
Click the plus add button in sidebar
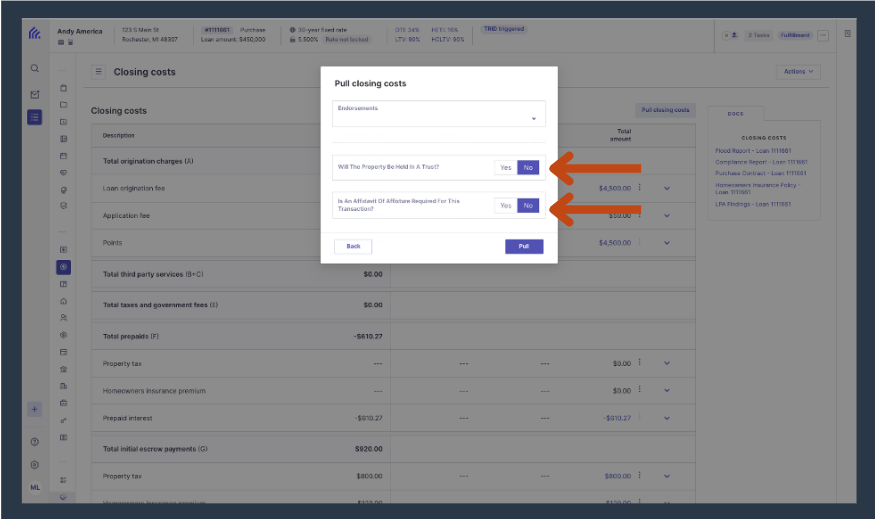[x=35, y=409]
